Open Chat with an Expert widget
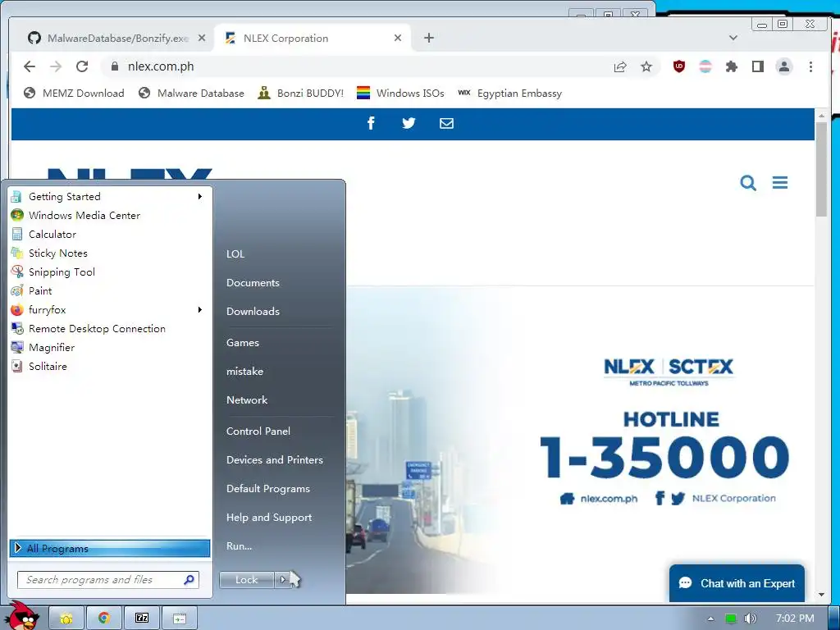The image size is (840, 630). (x=737, y=583)
